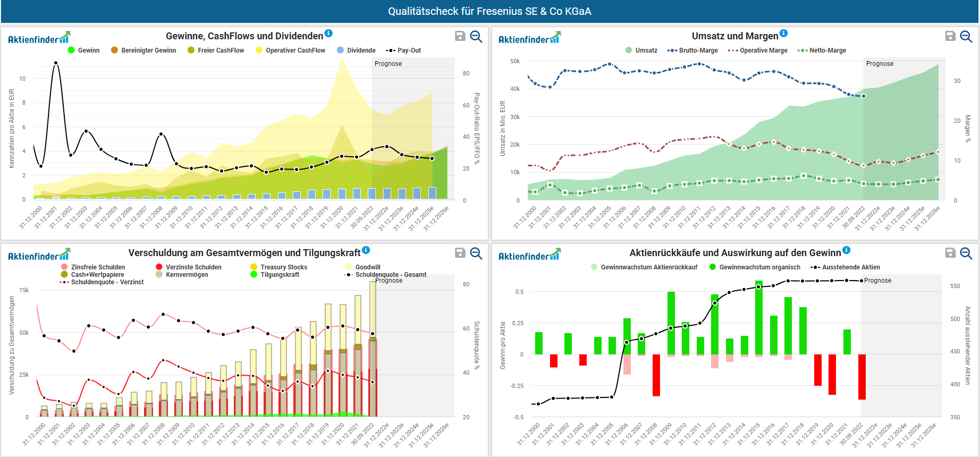Save the Gewinne, CashFlows und Dividenden chart
This screenshot has height=457, width=980.
point(460,36)
